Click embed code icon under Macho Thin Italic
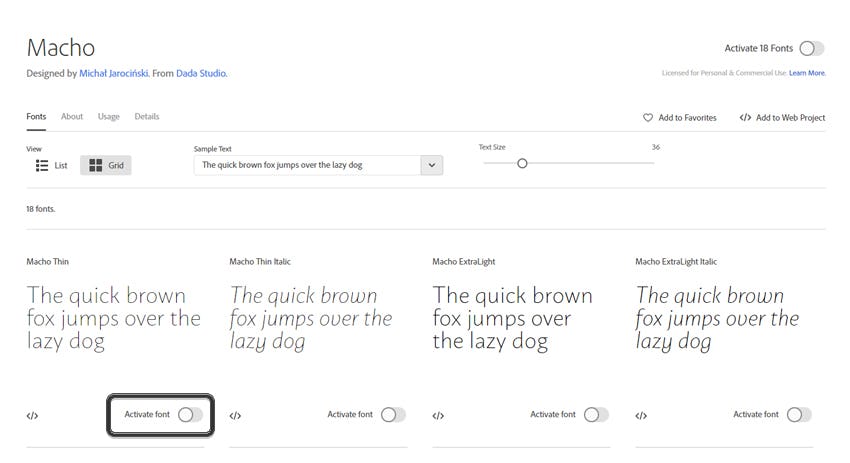 point(235,415)
